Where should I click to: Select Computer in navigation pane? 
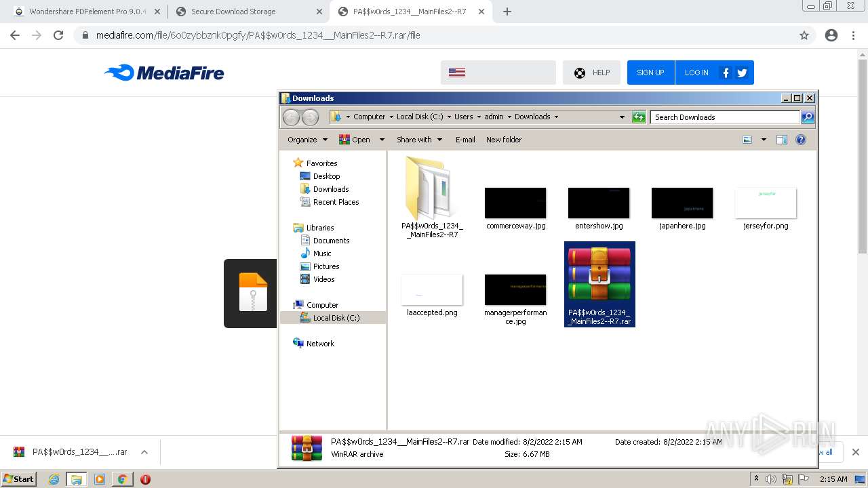(x=322, y=305)
